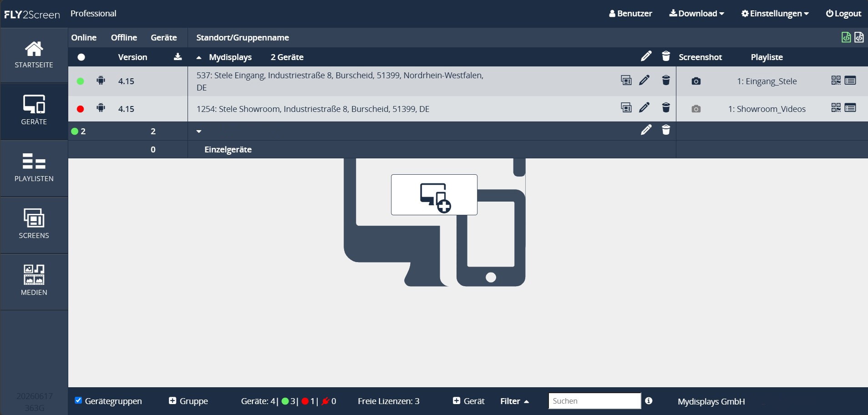Click Logout

click(843, 13)
